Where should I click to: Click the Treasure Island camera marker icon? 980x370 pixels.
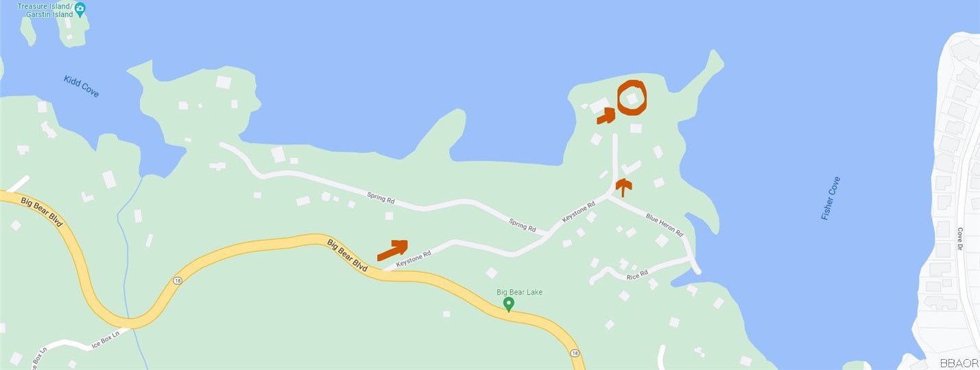click(81, 9)
